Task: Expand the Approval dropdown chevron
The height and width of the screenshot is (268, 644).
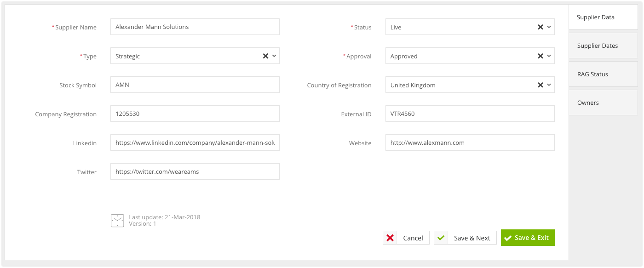Action: tap(549, 56)
